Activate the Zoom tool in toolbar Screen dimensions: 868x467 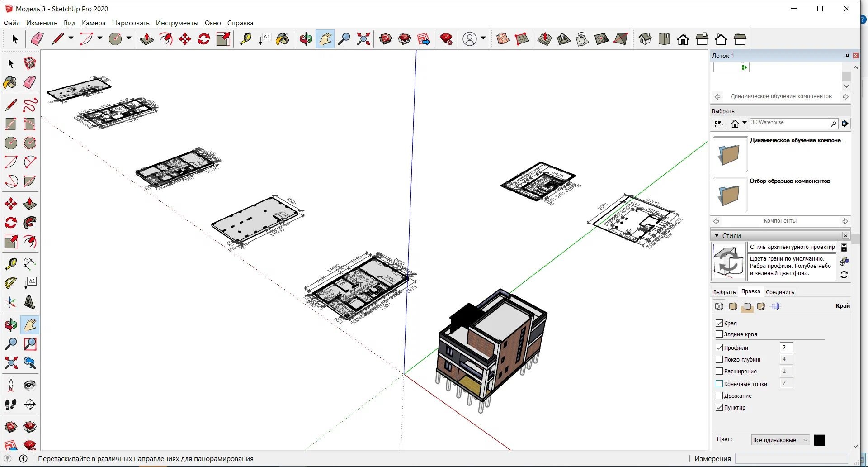point(344,39)
